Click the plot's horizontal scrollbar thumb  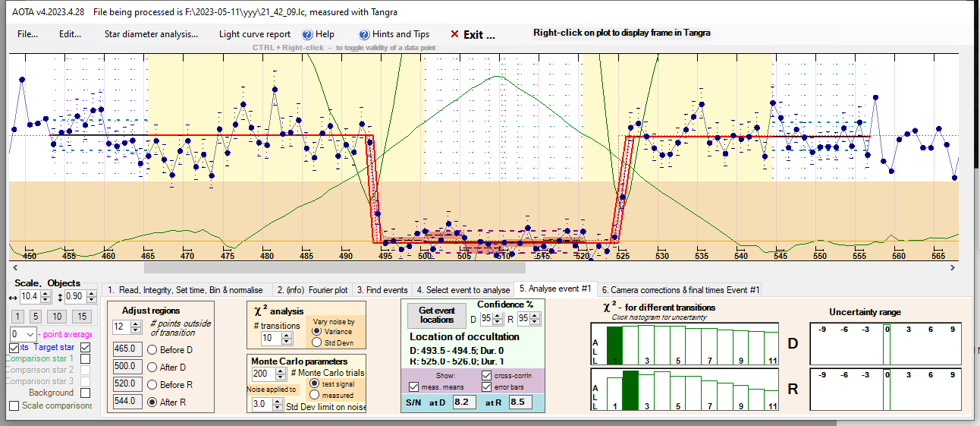coord(334,267)
